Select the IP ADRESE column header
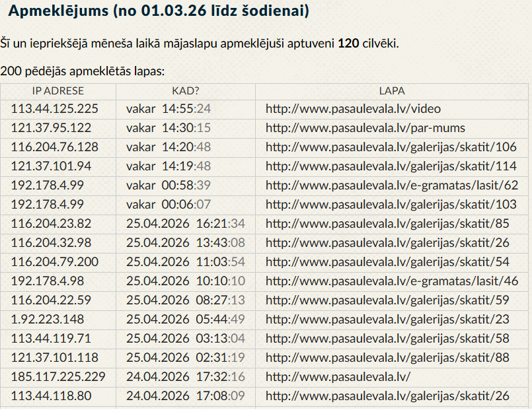Viewport: 532px width, 410px height. click(x=58, y=91)
